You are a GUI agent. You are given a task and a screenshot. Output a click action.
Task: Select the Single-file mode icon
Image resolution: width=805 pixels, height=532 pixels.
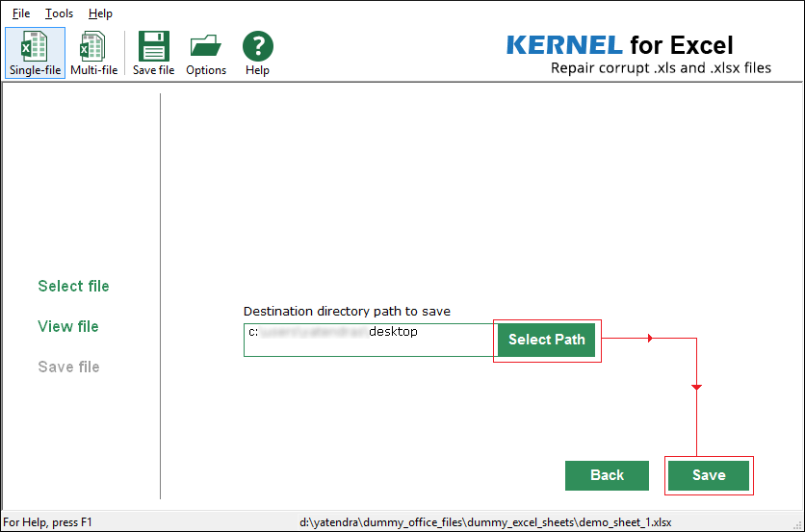pos(35,53)
